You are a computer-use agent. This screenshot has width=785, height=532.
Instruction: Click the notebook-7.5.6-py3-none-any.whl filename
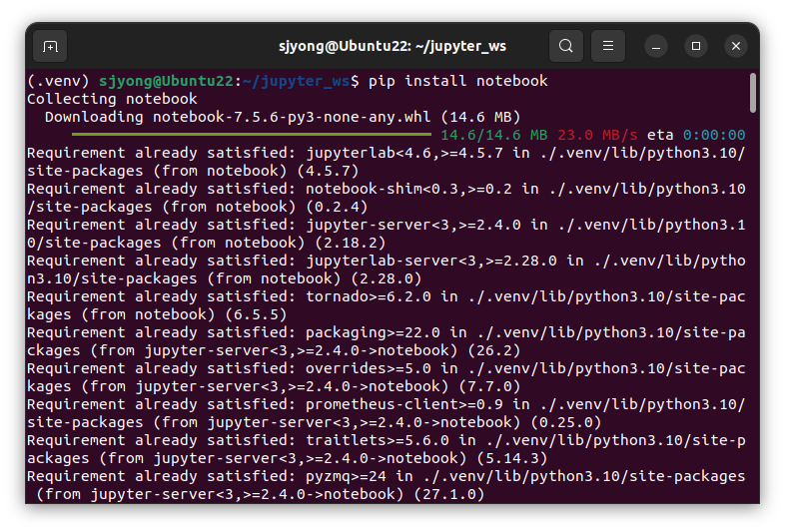(292, 117)
